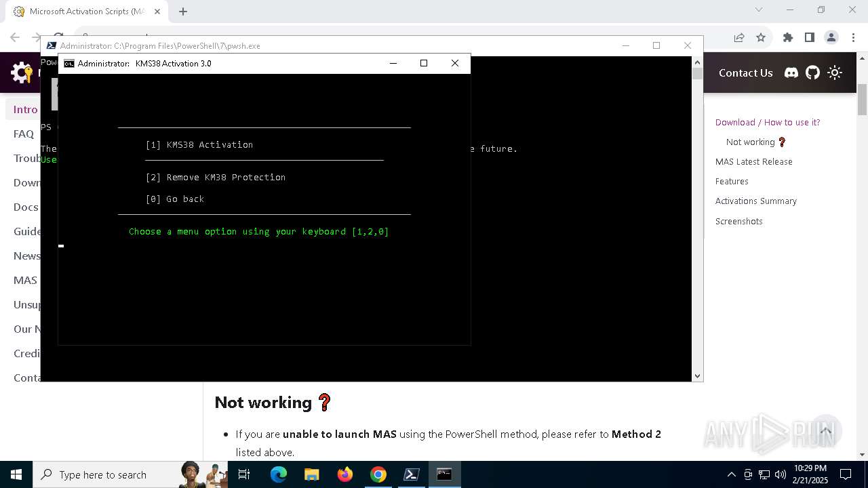Click Not working heading on page
868x488 pixels.
pos(273,402)
